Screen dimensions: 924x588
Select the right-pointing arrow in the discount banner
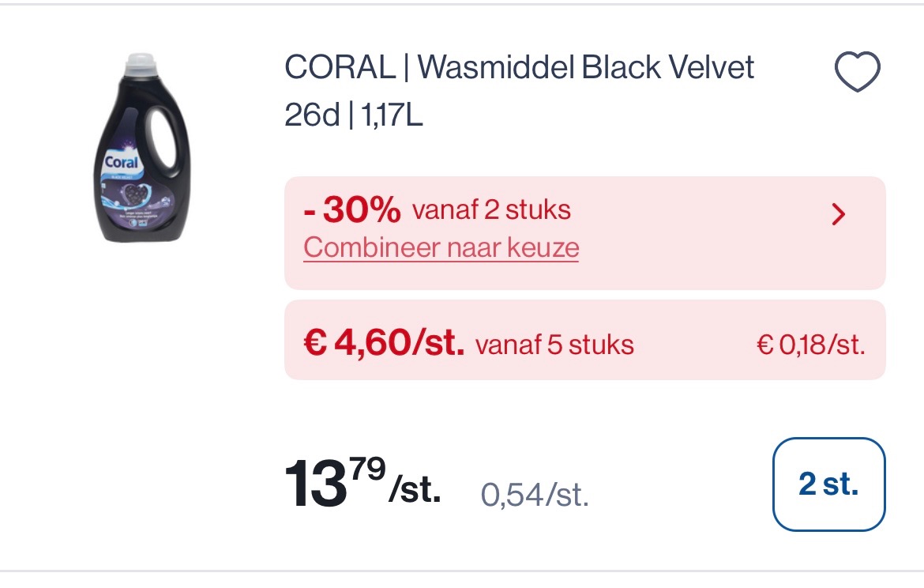click(x=839, y=214)
